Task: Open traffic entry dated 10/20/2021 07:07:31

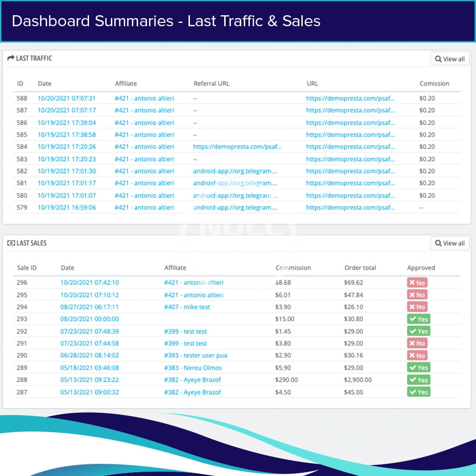Action: (x=67, y=99)
